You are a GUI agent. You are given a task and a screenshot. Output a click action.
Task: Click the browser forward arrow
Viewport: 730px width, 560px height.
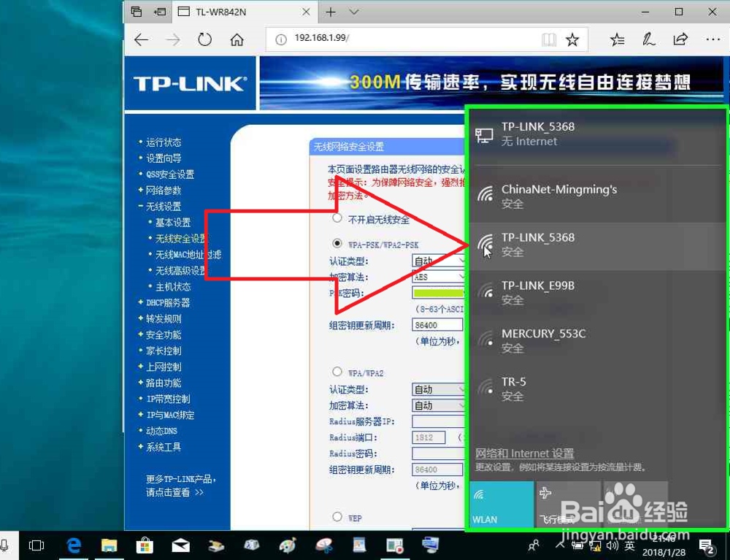pyautogui.click(x=173, y=40)
